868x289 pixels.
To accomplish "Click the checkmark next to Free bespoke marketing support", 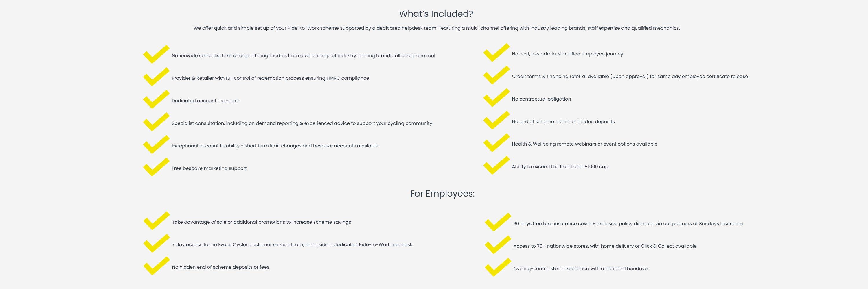I will tap(156, 167).
